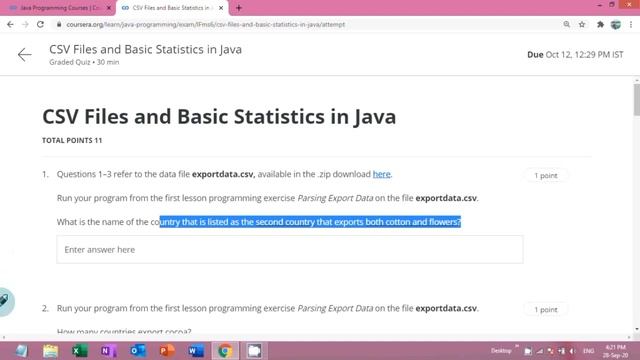Viewport: 640px width, 360px height.
Task: Click the ENG language indicator
Action: pos(589,351)
